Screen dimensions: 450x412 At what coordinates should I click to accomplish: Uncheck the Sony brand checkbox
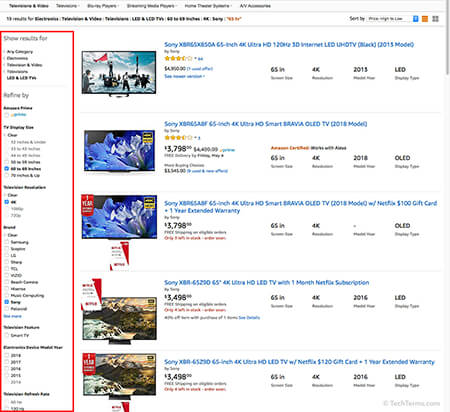[x=7, y=302]
